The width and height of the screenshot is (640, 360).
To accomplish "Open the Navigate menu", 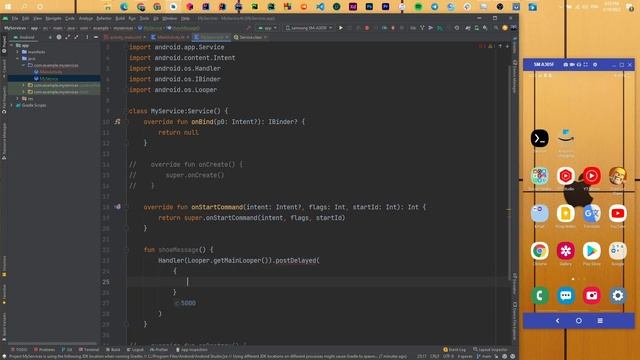I will 53,18.
